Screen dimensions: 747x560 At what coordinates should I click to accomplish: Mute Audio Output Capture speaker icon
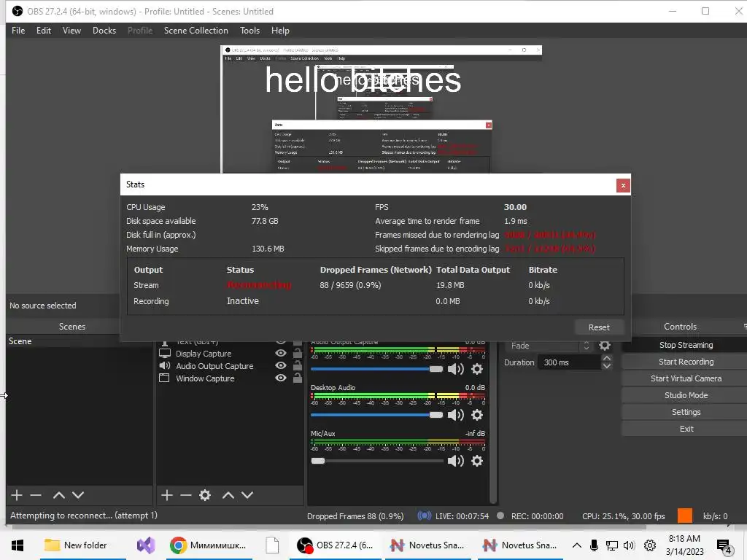(456, 369)
